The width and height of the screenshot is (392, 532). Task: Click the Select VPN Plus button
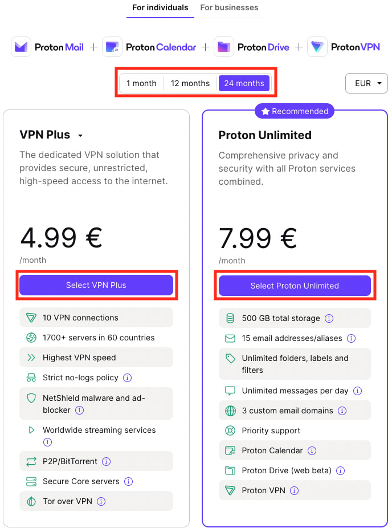96,285
